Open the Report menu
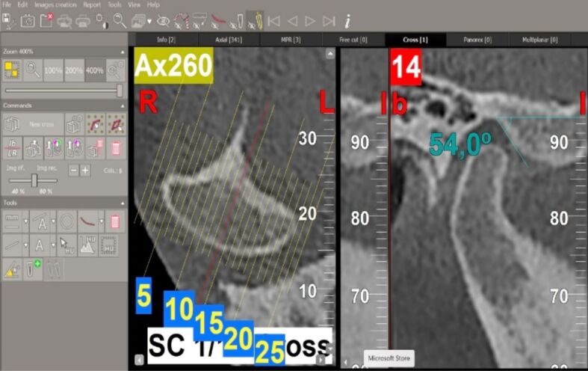Image resolution: width=588 pixels, height=371 pixels. (x=92, y=4)
